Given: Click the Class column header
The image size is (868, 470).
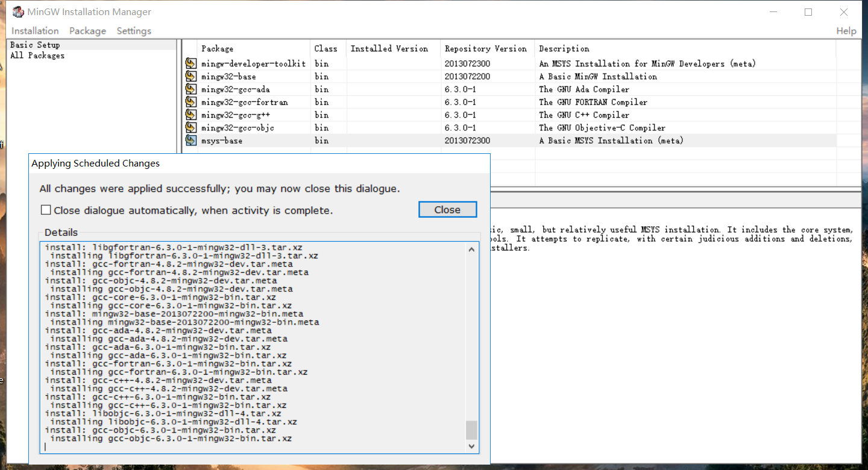Looking at the screenshot, I should [329, 48].
